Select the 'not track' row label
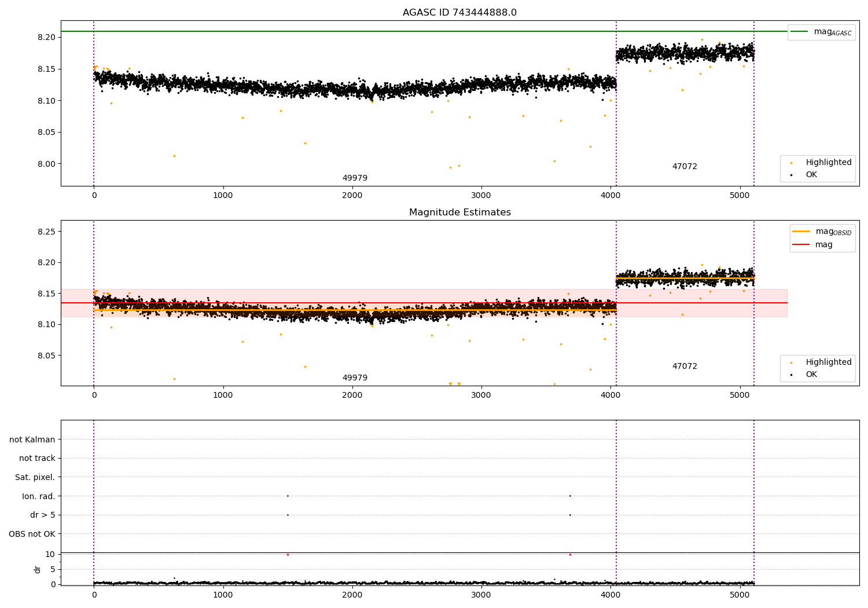The width and height of the screenshot is (868, 608). click(x=37, y=459)
